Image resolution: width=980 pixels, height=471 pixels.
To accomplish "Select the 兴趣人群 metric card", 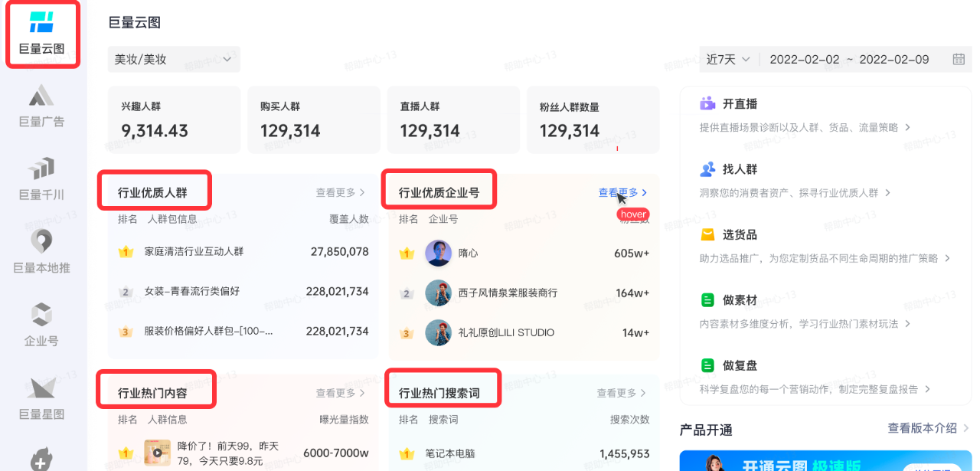I will (x=174, y=119).
